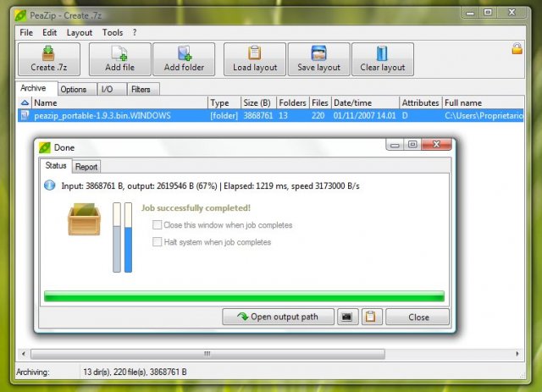542x392 pixels.
Task: Click the scrollbar right arrow
Action: coord(517,354)
